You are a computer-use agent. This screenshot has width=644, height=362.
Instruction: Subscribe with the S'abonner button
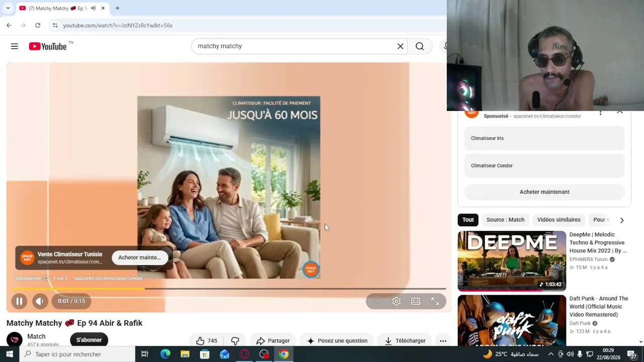(89, 340)
